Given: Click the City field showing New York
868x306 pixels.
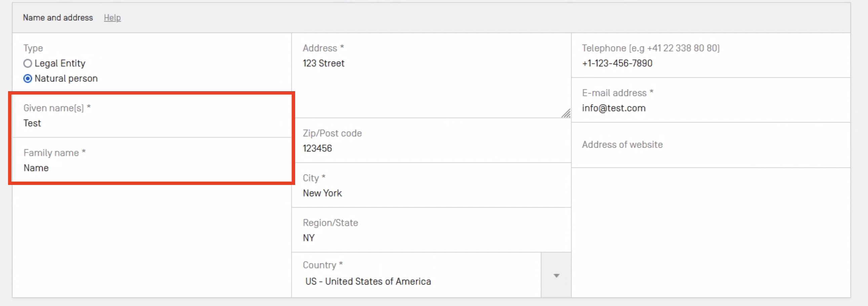Looking at the screenshot, I should coord(431,193).
